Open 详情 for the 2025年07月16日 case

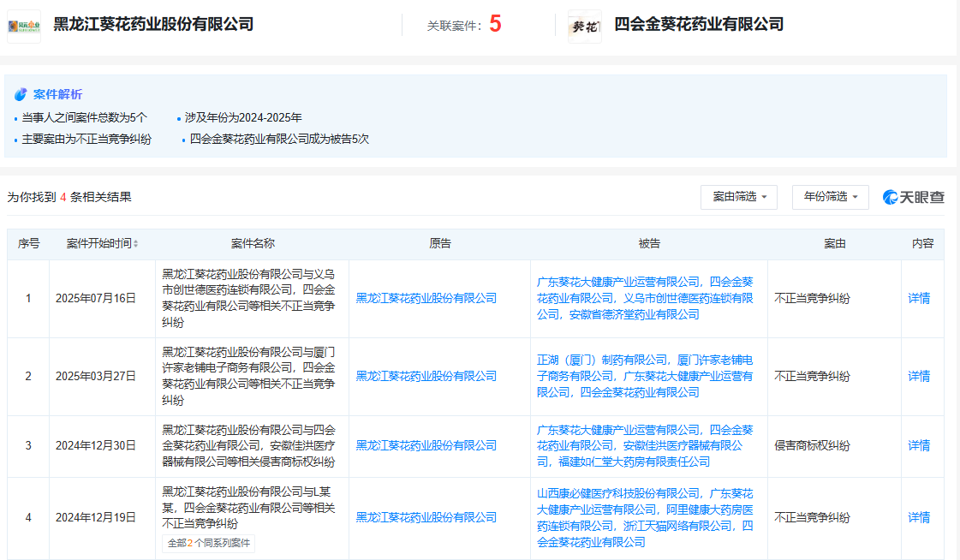click(919, 298)
